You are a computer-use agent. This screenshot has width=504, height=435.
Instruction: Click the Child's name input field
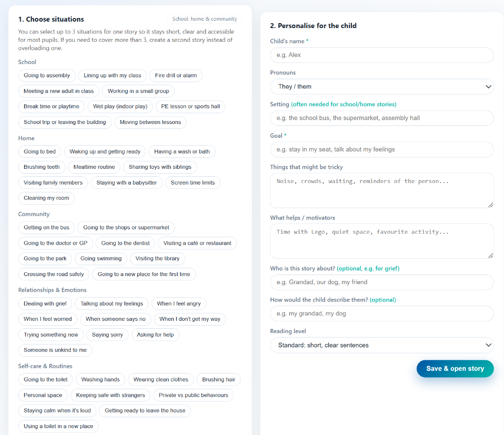381,55
